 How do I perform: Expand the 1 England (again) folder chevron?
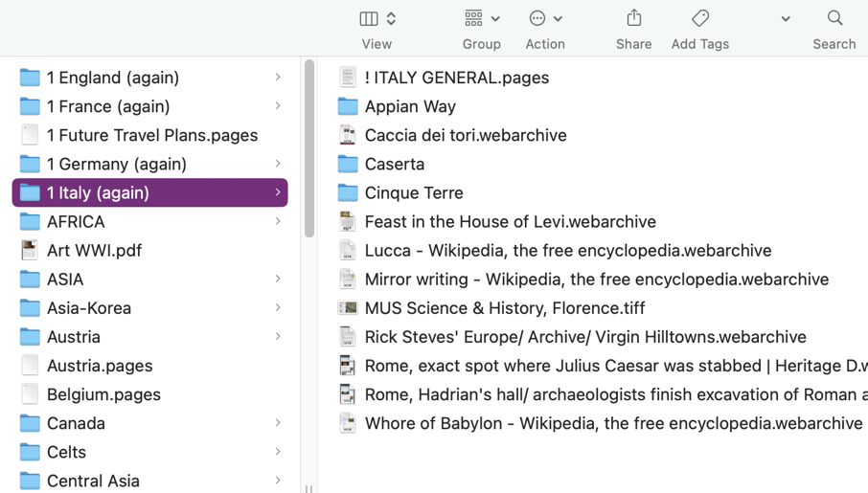(x=278, y=78)
